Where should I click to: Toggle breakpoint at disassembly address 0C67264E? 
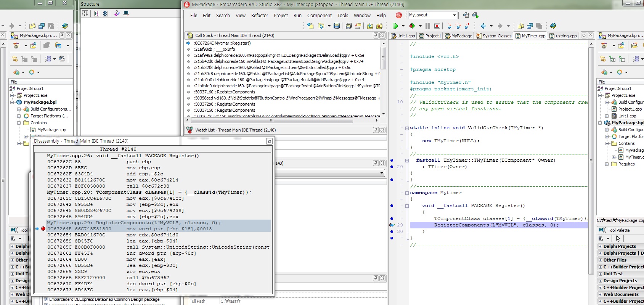tap(43, 229)
